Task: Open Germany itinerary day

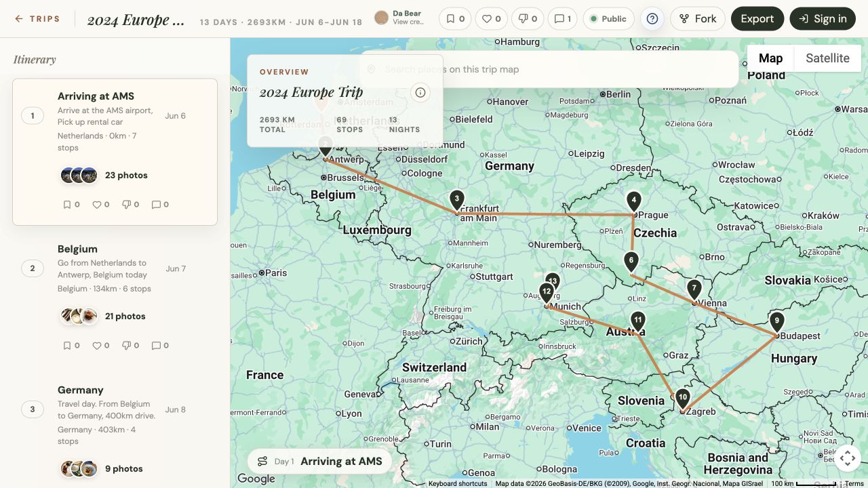Action: [115, 431]
